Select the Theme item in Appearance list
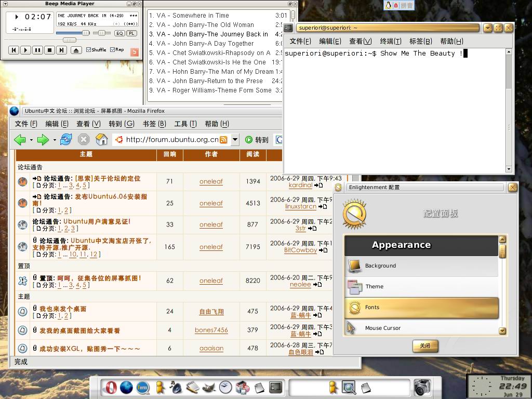The height and width of the screenshot is (399, 532). pyautogui.click(x=421, y=287)
